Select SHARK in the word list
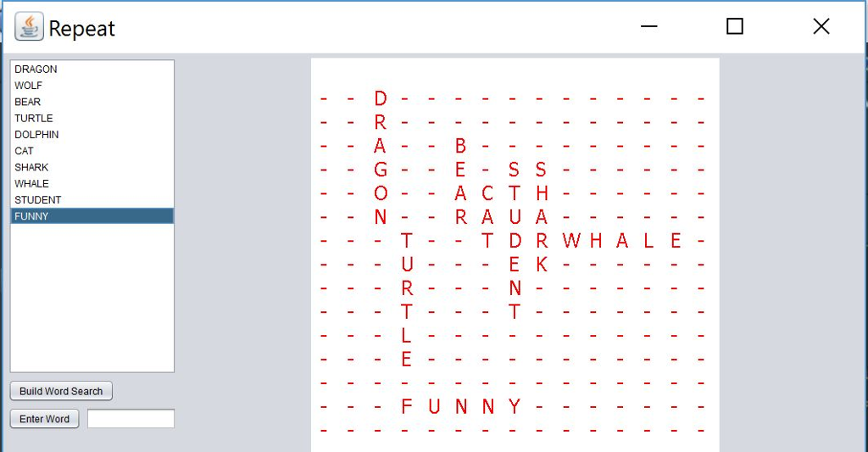Viewport: 868px width, 452px height. coord(92,167)
